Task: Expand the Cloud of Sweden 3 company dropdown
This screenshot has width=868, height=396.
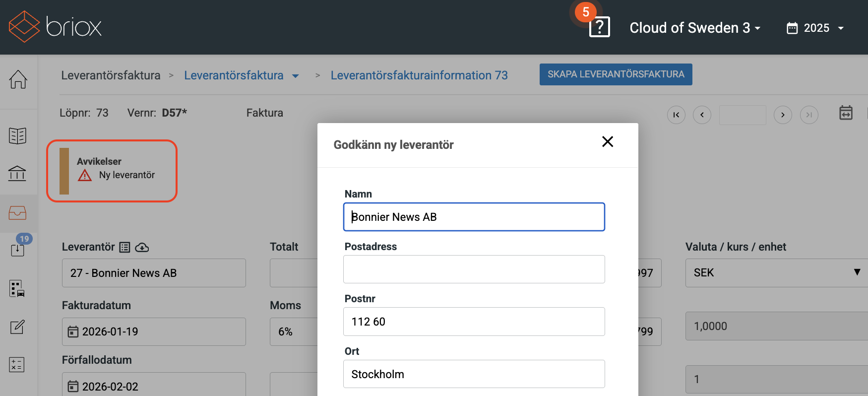Action: click(694, 28)
